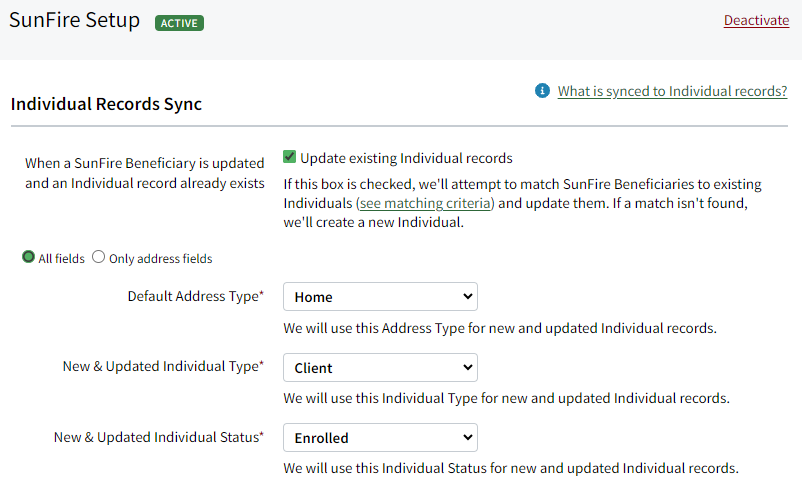802x499 pixels.
Task: Click the SunFire Setup page title
Action: coord(74,20)
